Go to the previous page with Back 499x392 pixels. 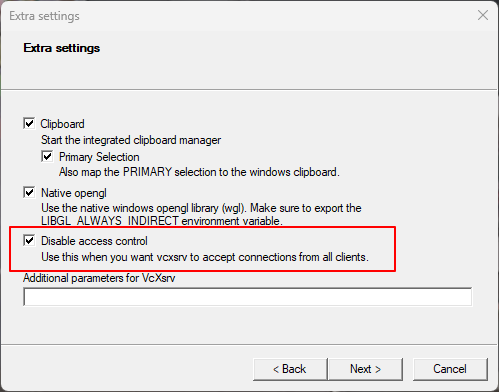(290, 369)
